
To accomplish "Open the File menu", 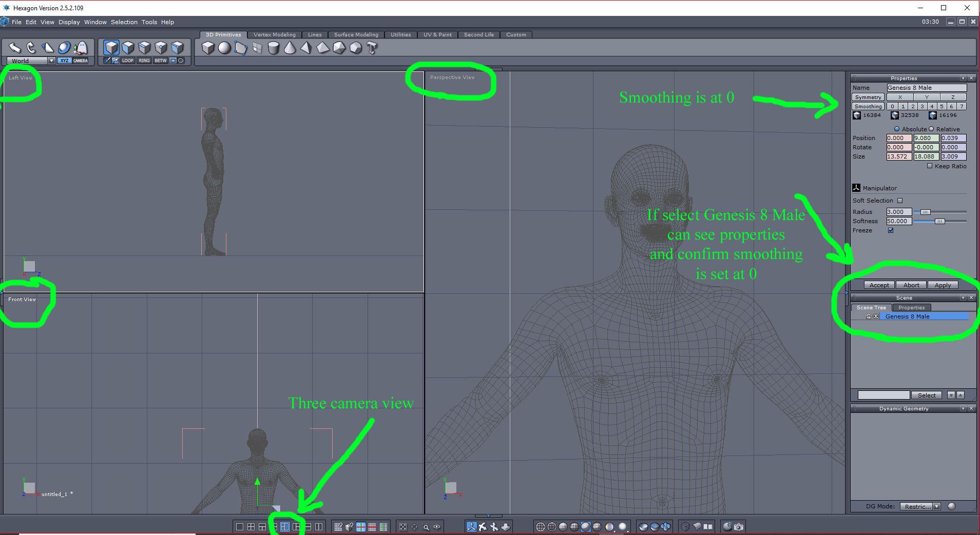I will click(16, 22).
